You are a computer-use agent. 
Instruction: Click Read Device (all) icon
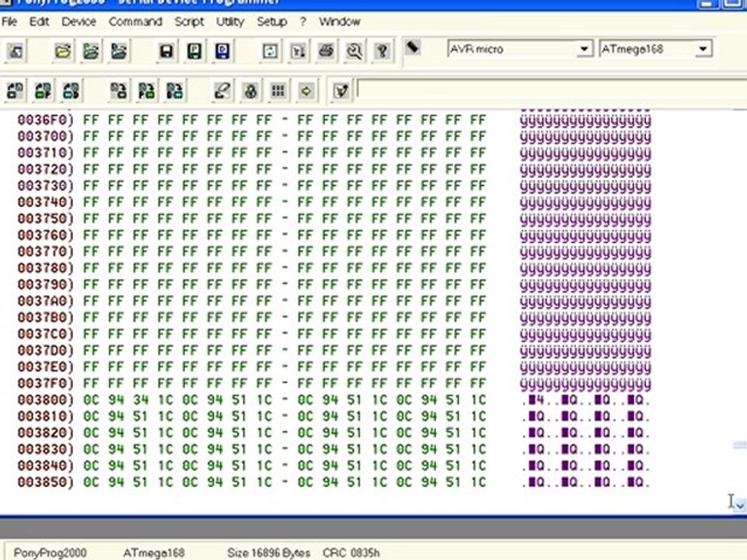pos(15,90)
